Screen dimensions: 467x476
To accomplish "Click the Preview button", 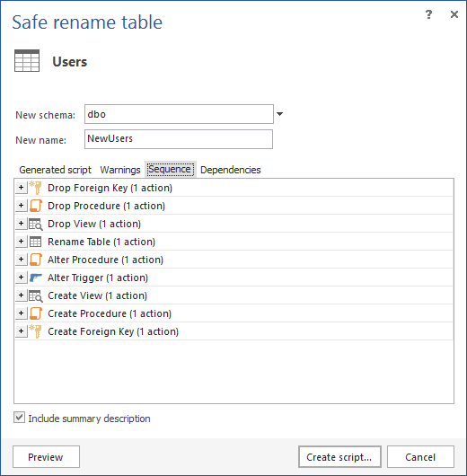I will 46,457.
